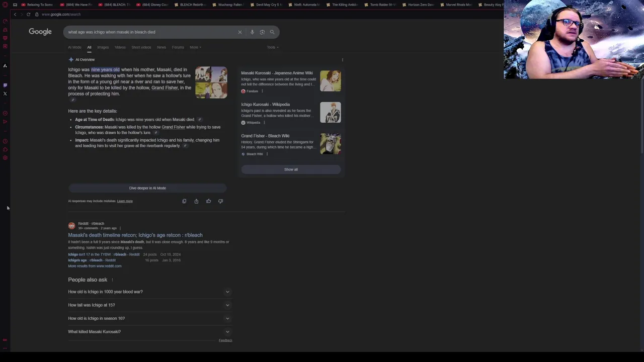This screenshot has width=644, height=362.
Task: Open the Tools dropdown
Action: 273,47
